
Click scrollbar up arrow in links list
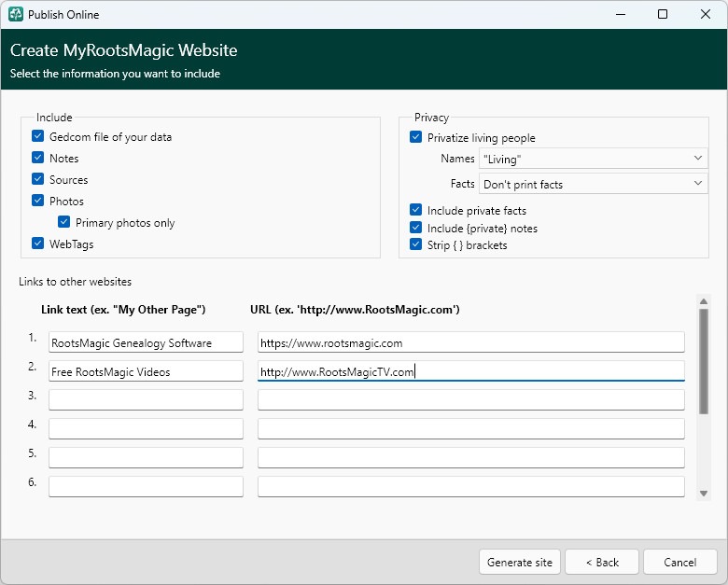pos(704,301)
